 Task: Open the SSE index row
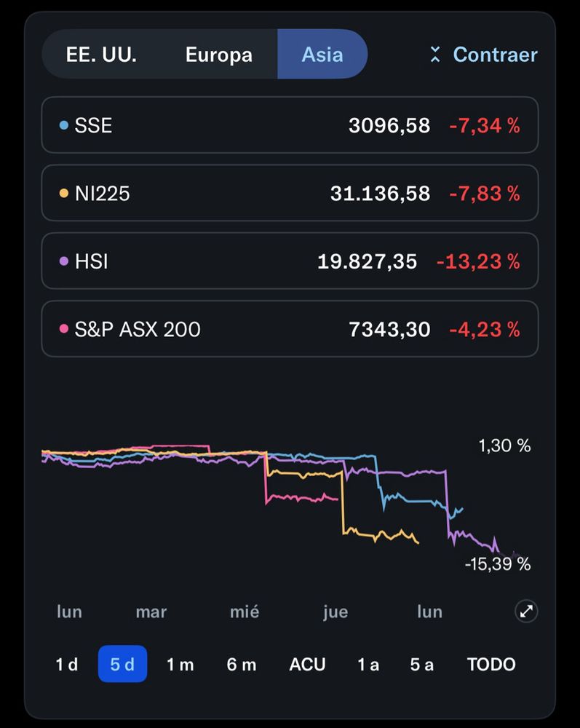(290, 125)
